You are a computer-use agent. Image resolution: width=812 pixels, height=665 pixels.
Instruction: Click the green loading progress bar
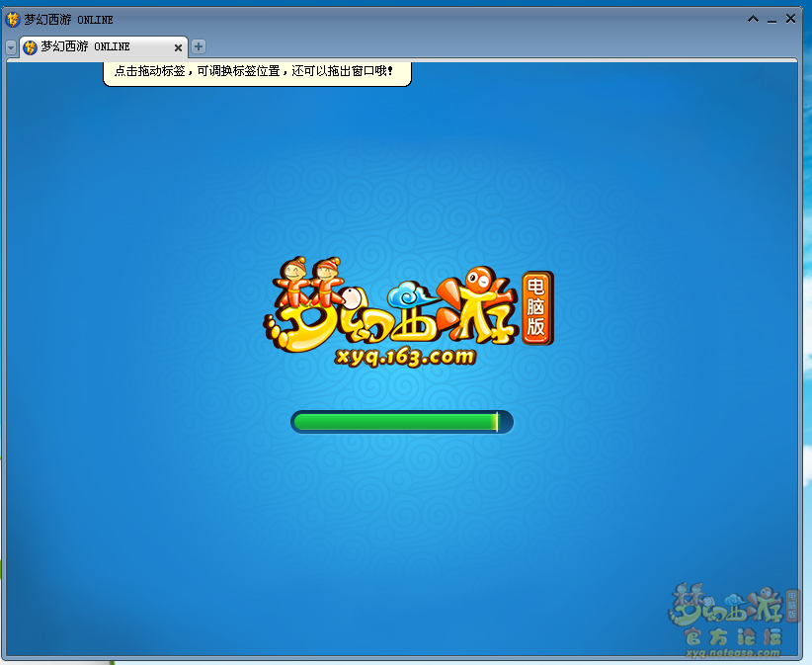402,422
